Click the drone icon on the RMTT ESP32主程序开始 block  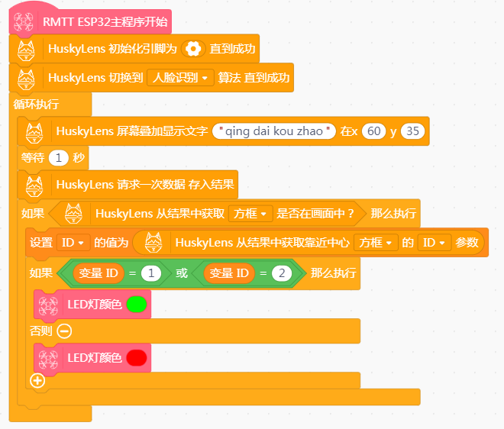24,22
